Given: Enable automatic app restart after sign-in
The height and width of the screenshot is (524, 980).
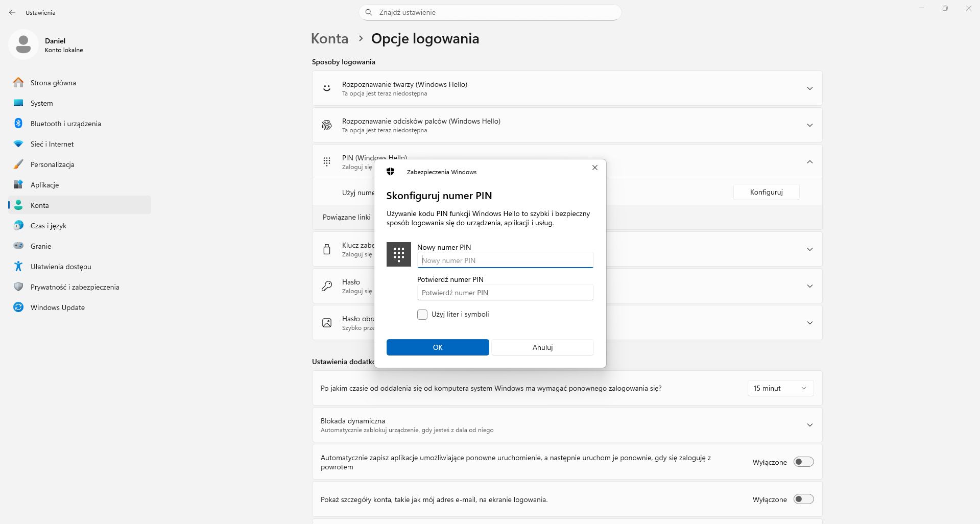Looking at the screenshot, I should (803, 462).
